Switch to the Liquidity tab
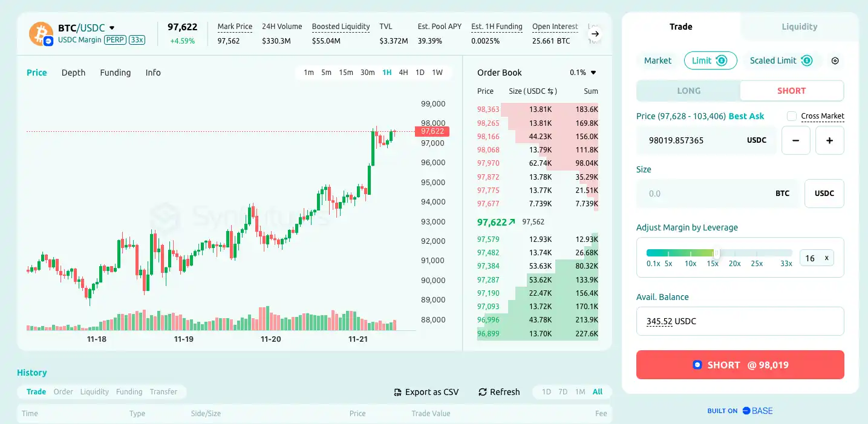The image size is (868, 424). click(799, 27)
